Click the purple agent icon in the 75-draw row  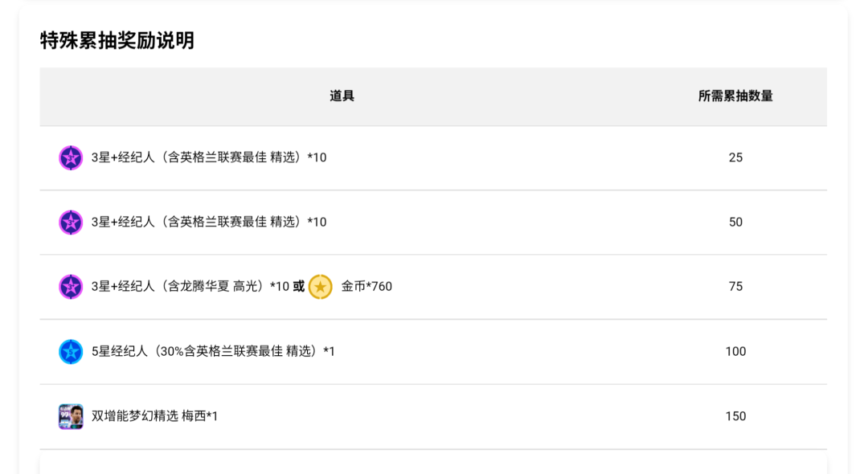71,286
